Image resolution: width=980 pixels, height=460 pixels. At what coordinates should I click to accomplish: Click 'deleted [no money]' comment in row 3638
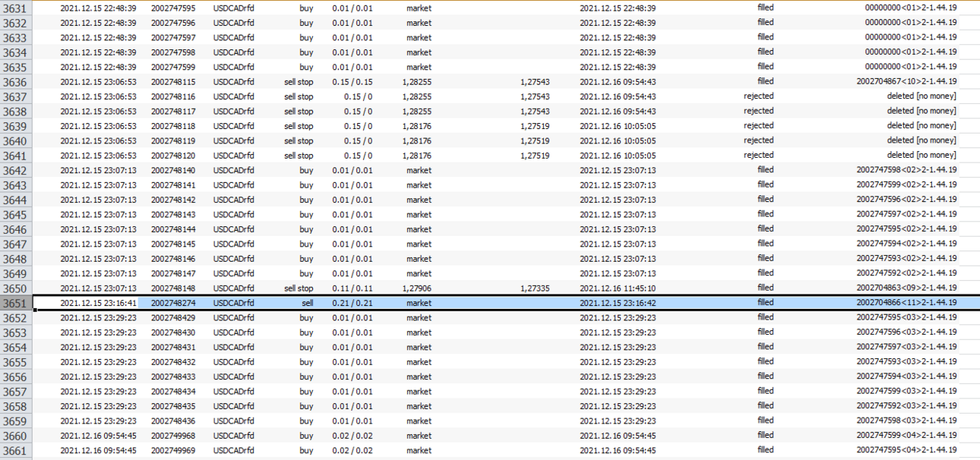[x=922, y=111]
